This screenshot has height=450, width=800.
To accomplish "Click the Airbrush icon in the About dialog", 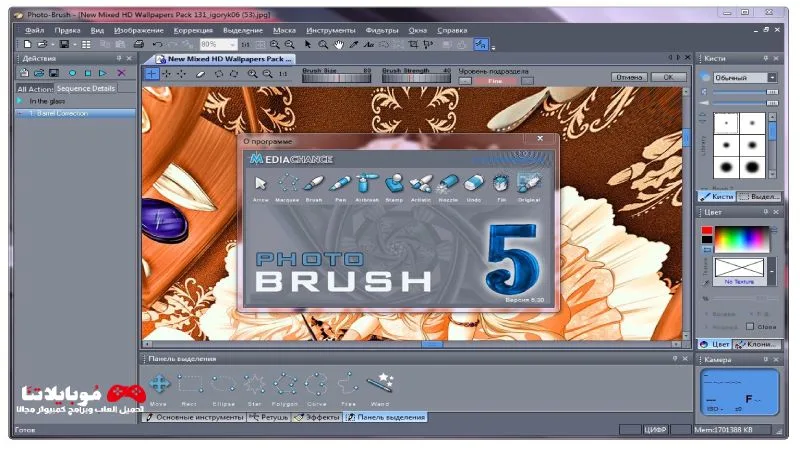I will (367, 184).
